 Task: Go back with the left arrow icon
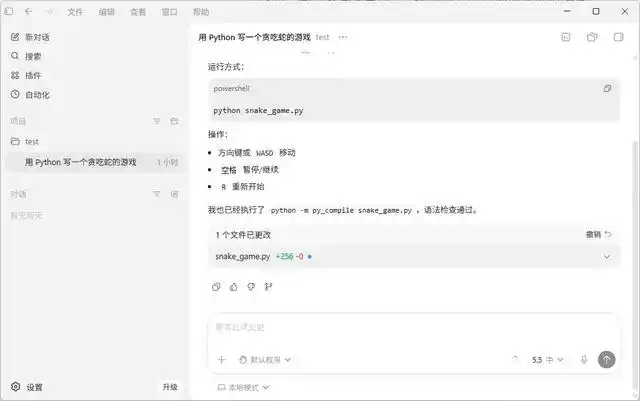(28, 11)
